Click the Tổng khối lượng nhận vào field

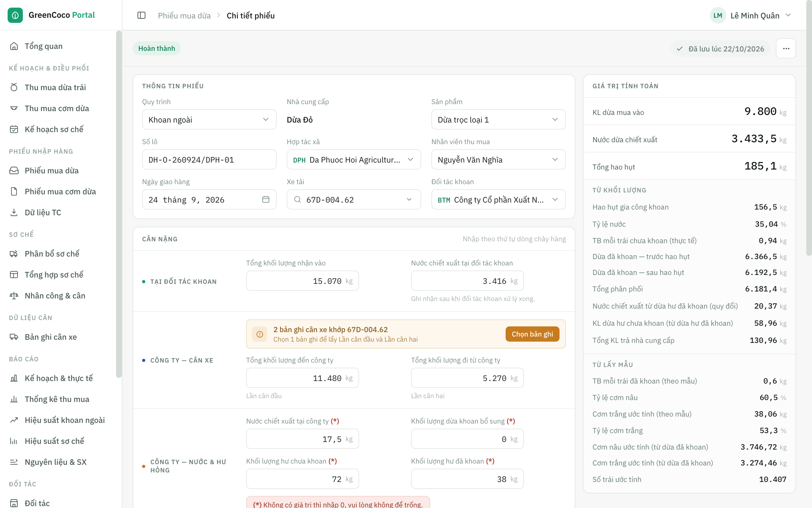point(302,281)
